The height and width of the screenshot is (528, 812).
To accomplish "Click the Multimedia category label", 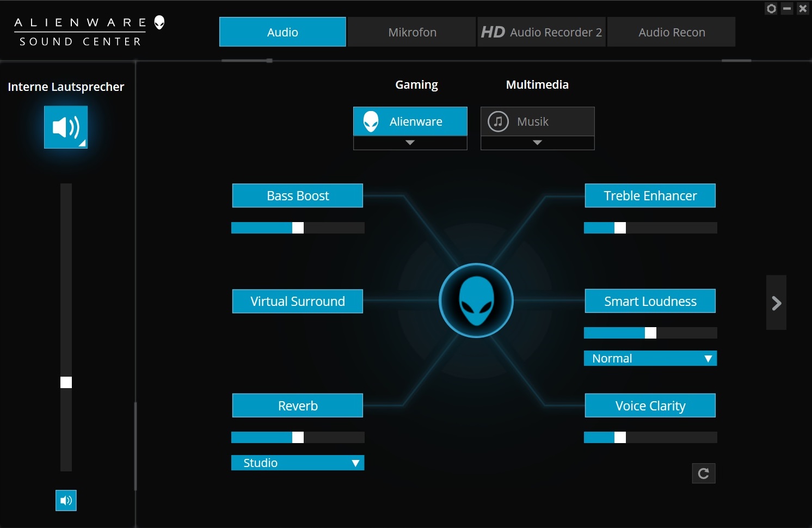I will point(537,85).
